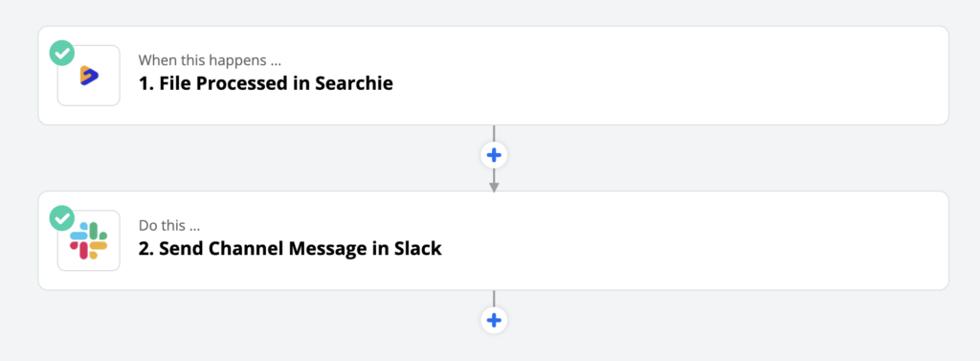Click the green checkmark badge on the Searchie step
This screenshot has width=980, height=361.
coord(62,54)
